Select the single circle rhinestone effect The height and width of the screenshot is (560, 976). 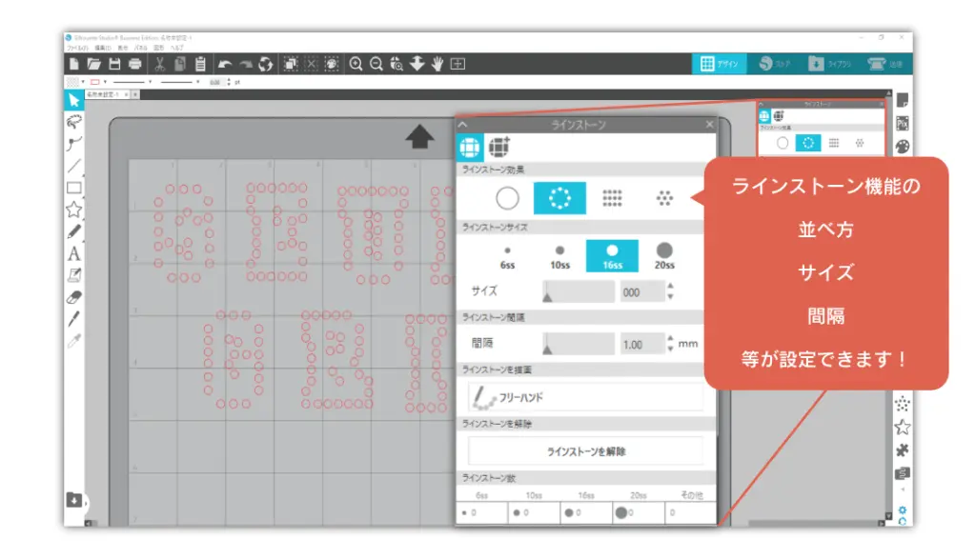(x=507, y=198)
